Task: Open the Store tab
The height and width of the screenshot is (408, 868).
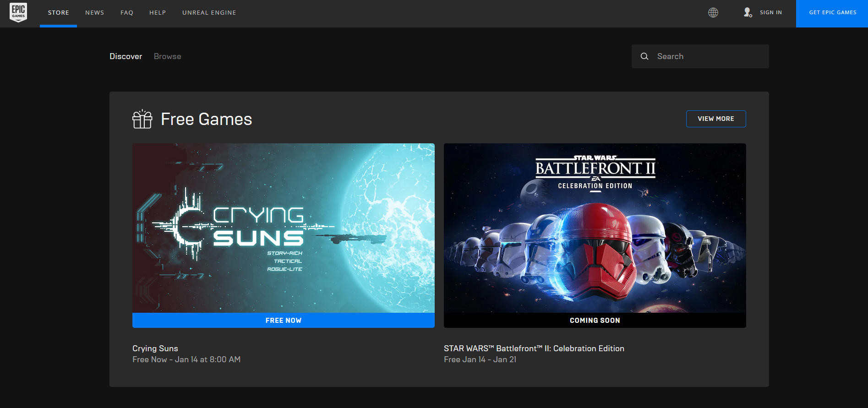Action: [x=58, y=13]
